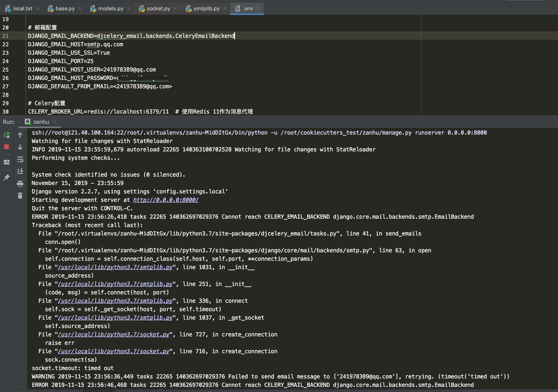Image resolution: width=558 pixels, height=392 pixels.
Task: Close the zanhu Run tab
Action: coord(54,122)
